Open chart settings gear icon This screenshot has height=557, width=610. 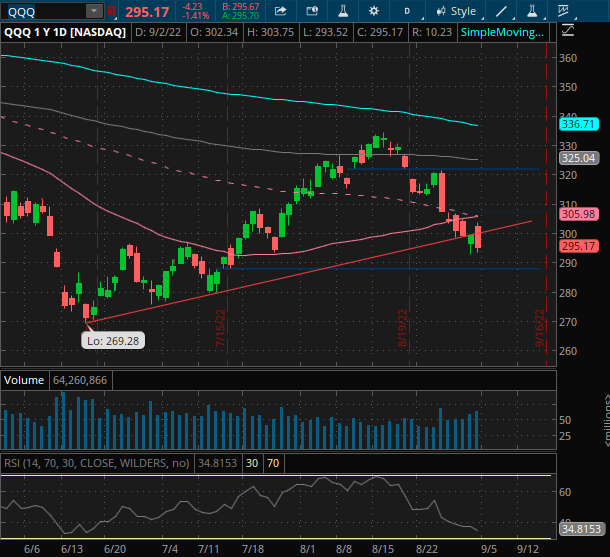[x=374, y=11]
